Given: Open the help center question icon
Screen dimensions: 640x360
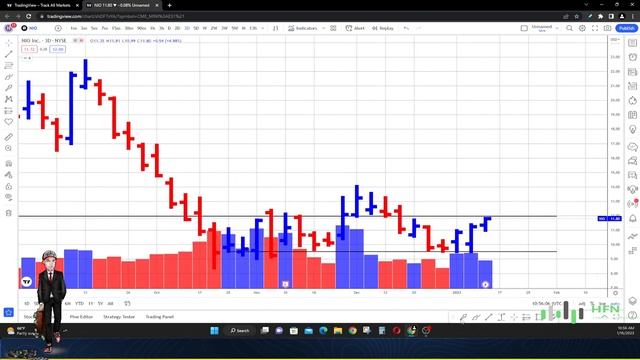Looking at the screenshot, I should [x=633, y=315].
